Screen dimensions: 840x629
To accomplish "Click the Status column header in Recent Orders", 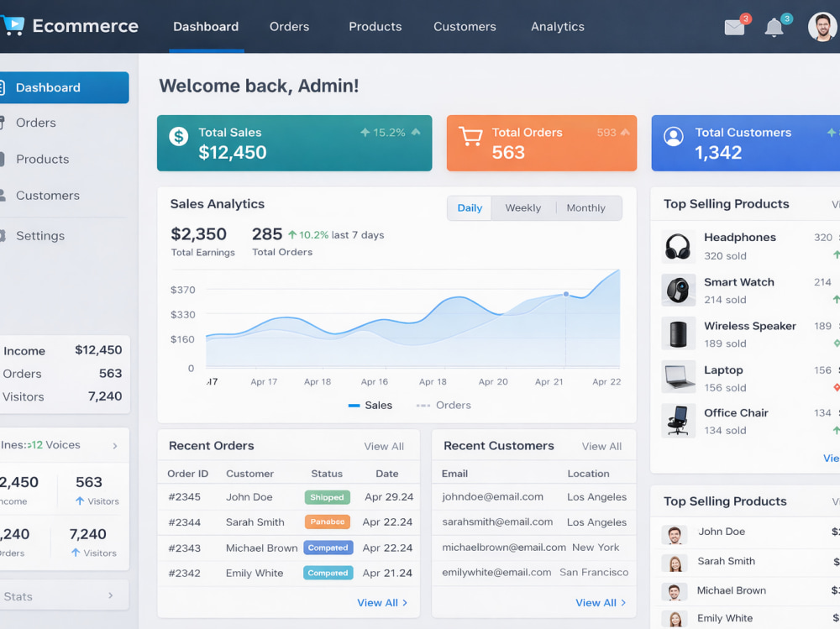I will pos(327,474).
